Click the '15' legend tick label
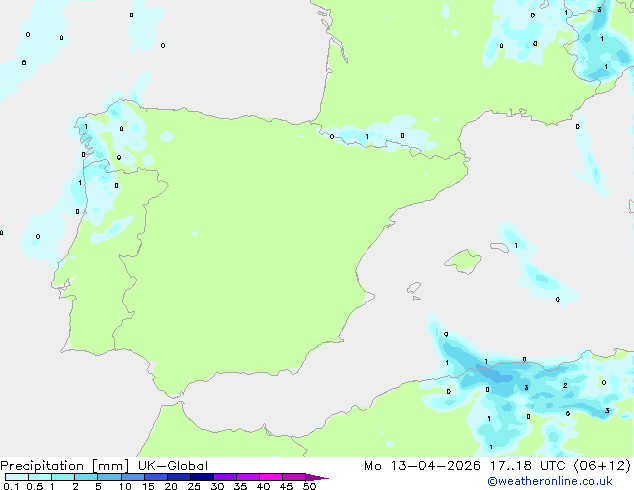This screenshot has height=490, width=634. [148, 486]
